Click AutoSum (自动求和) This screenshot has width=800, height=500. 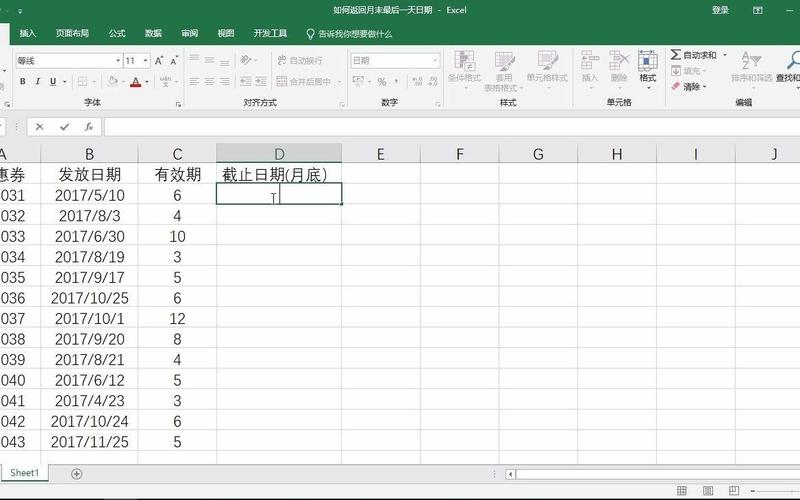pyautogui.click(x=693, y=55)
